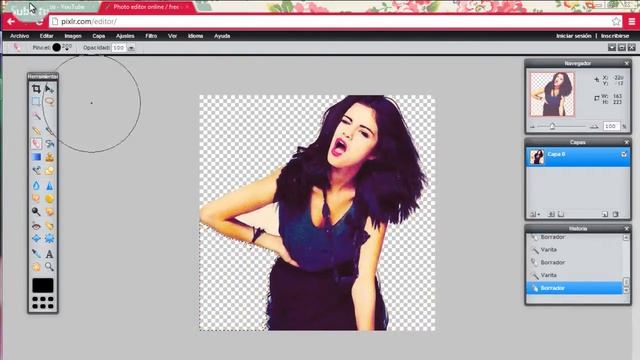Open the foreground color black swatch
640x360 pixels.
43,285
